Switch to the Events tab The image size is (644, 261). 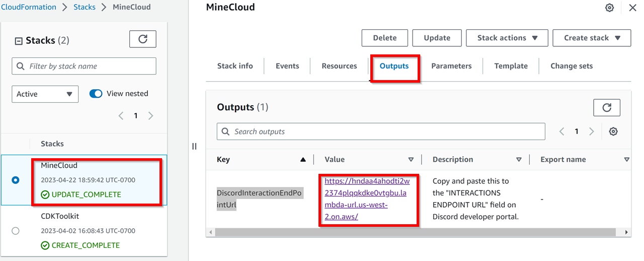[287, 66]
